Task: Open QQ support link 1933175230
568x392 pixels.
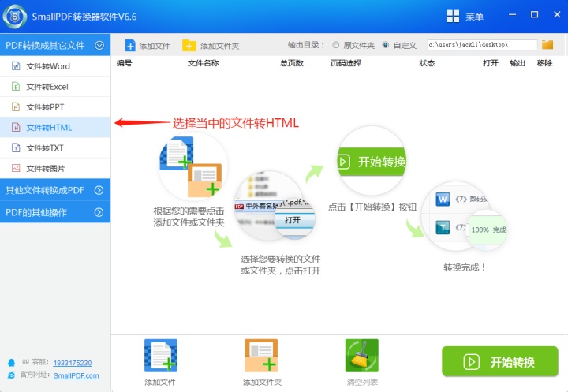Action: click(73, 363)
